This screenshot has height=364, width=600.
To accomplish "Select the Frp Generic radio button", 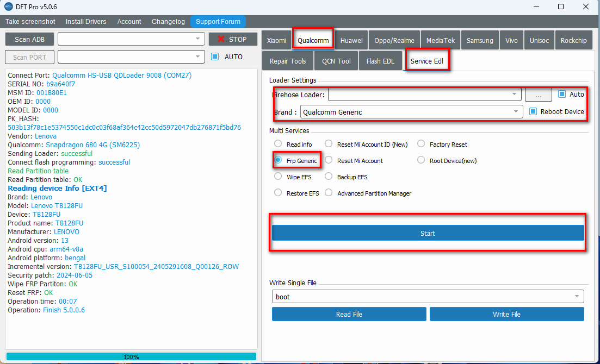I will coord(278,160).
